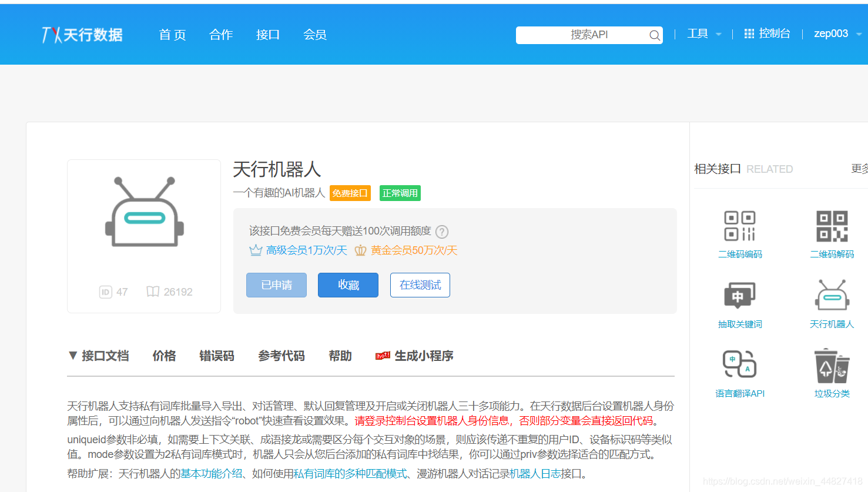Open 首页 from the top navigation
Image resolution: width=868 pixels, height=492 pixels.
[172, 35]
